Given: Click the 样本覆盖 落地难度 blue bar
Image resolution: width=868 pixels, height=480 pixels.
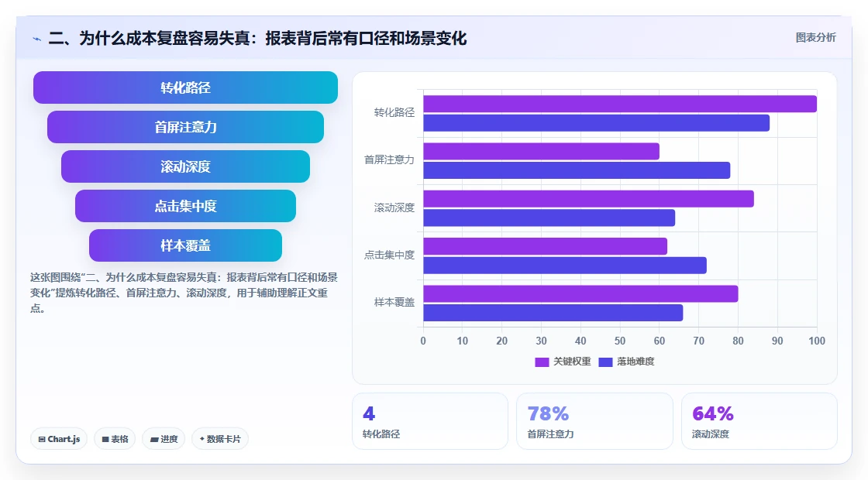Looking at the screenshot, I should pos(553,313).
